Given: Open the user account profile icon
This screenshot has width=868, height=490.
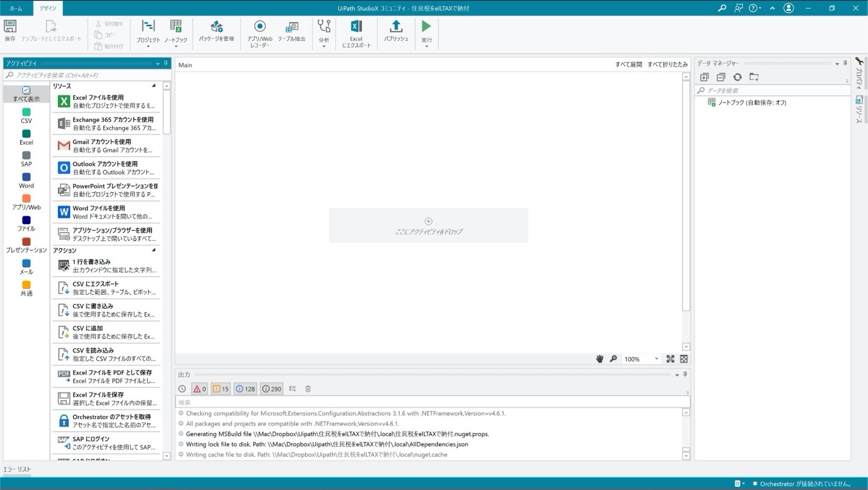Looking at the screenshot, I should (x=788, y=8).
